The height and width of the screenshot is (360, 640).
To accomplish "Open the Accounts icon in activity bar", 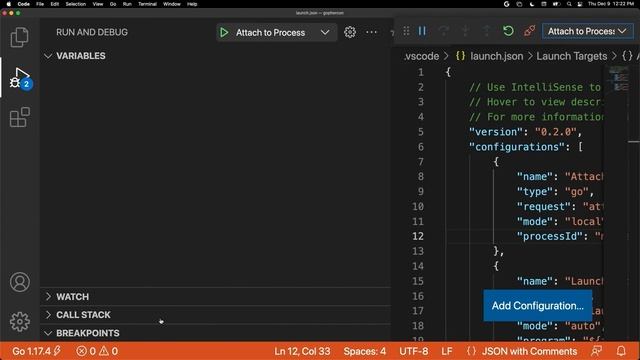I will pos(20,282).
